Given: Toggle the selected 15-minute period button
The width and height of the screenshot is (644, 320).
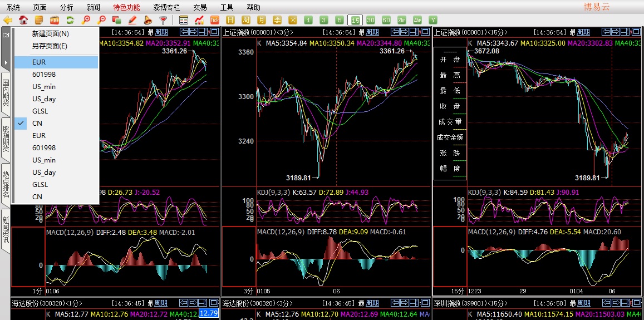Looking at the screenshot, I should point(355,19).
